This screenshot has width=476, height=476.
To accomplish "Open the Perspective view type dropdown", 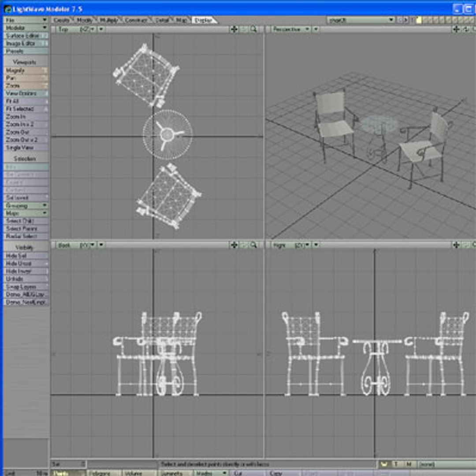I will point(290,29).
